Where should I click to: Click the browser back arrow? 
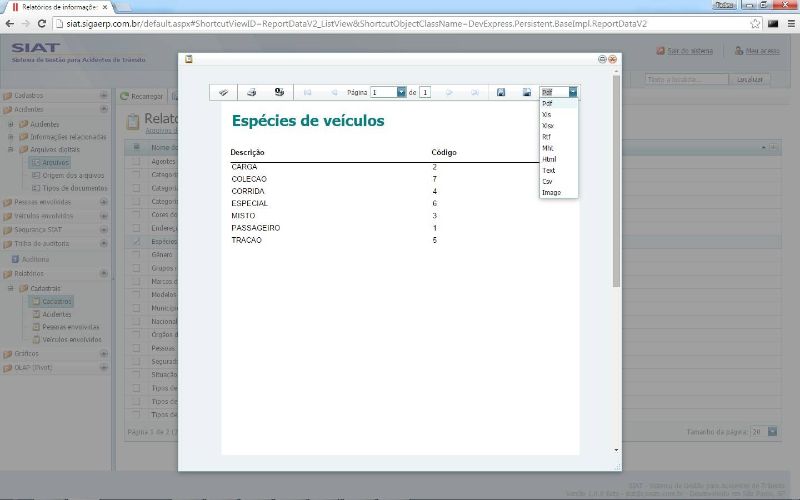(10, 23)
